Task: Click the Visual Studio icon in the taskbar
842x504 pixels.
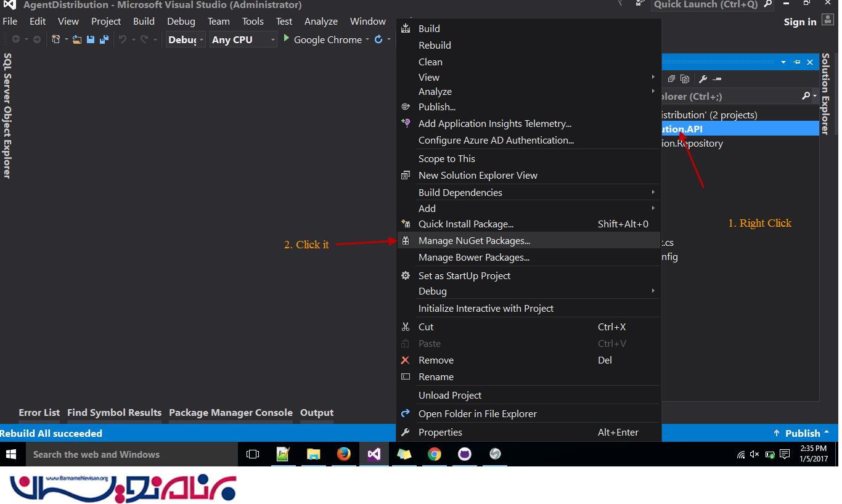Action: pos(374,454)
